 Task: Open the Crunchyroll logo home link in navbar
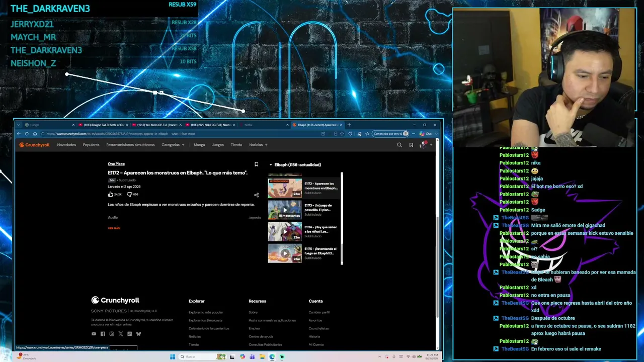tap(34, 145)
